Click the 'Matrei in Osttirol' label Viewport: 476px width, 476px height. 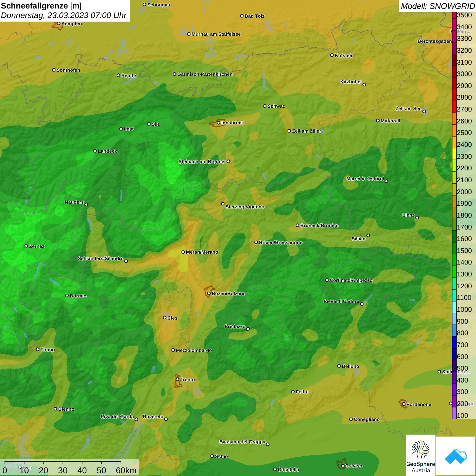365,178
